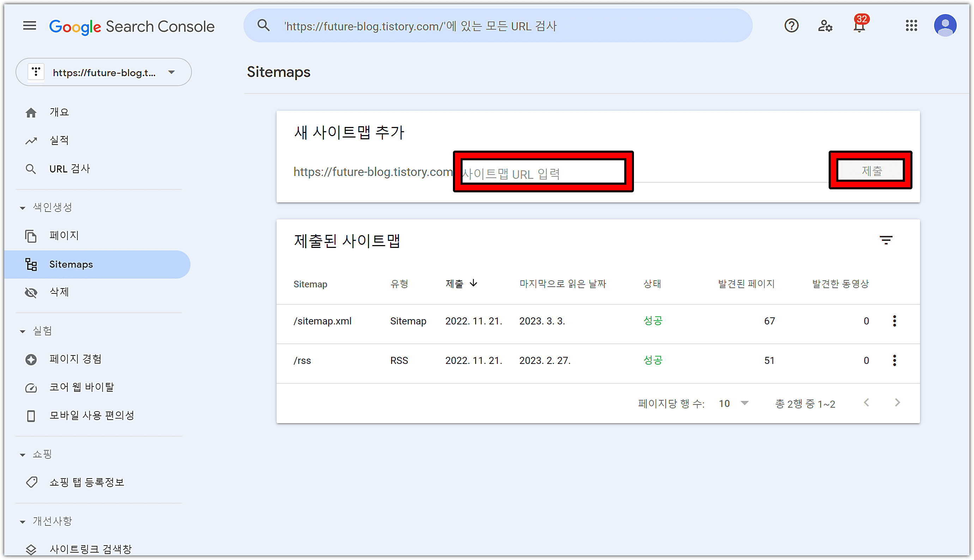Open user and settings management icon
Screen dimensions: 974x560
tap(825, 26)
